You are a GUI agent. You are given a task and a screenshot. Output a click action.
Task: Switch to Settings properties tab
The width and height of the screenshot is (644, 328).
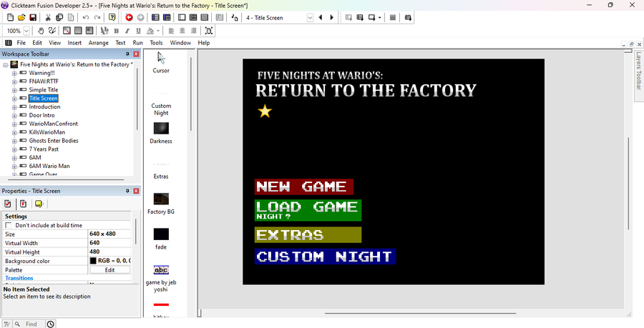point(8,204)
